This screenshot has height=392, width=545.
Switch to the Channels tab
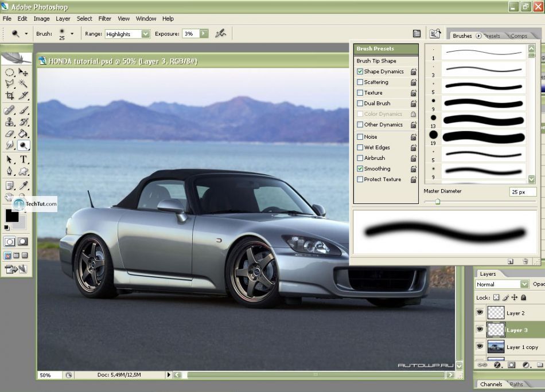pos(491,385)
